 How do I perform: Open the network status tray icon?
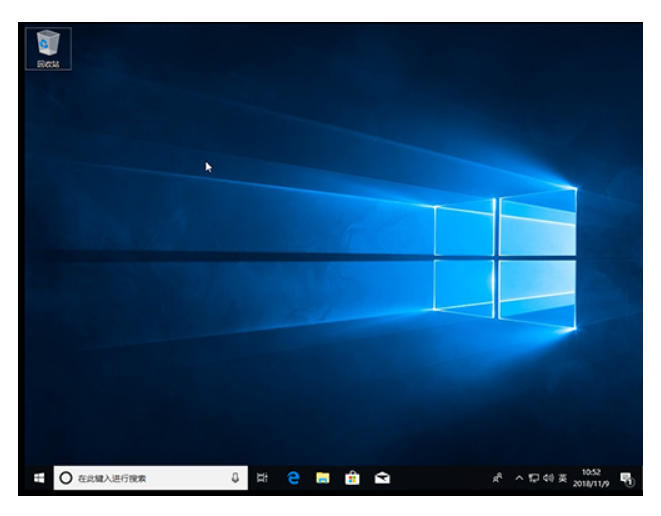[533, 478]
